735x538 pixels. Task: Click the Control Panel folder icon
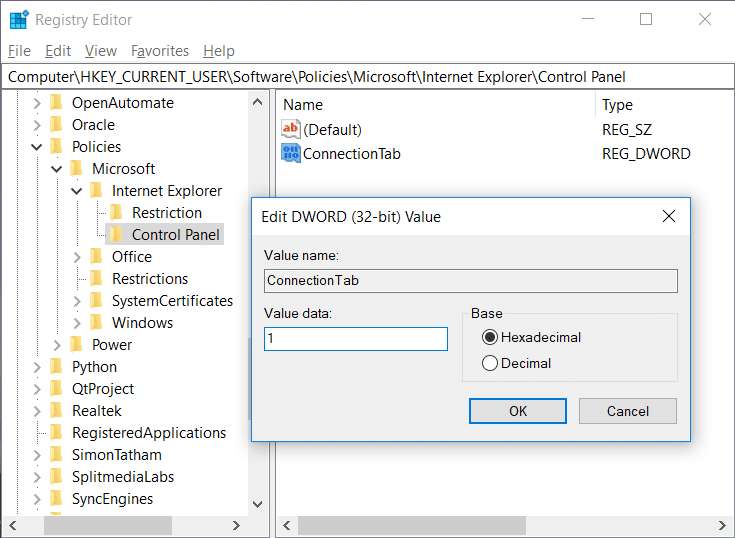coord(117,235)
